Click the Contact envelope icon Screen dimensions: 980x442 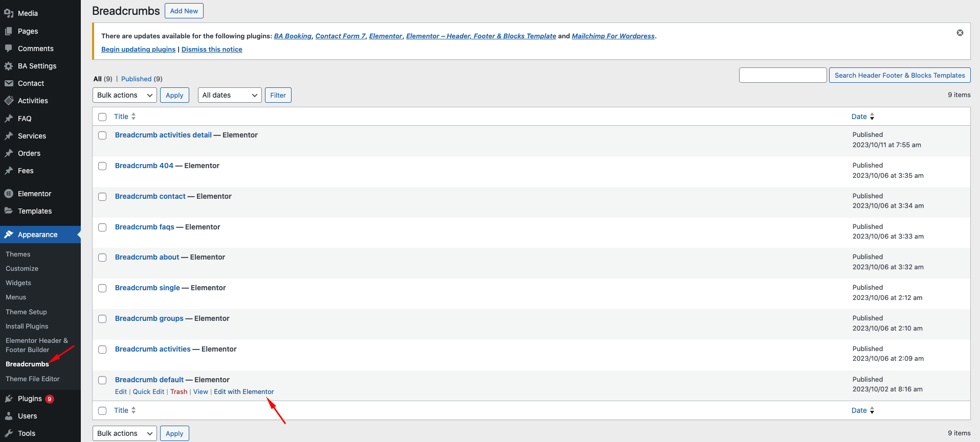(9, 83)
